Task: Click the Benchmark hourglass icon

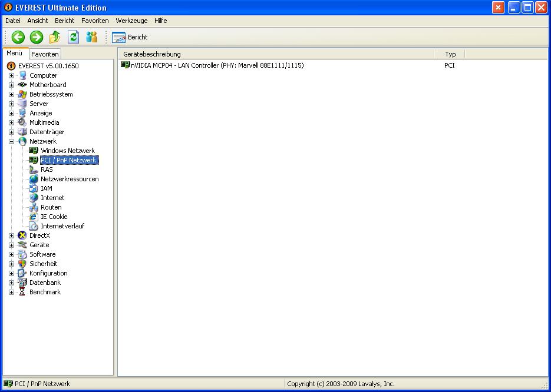Action: coord(22,292)
